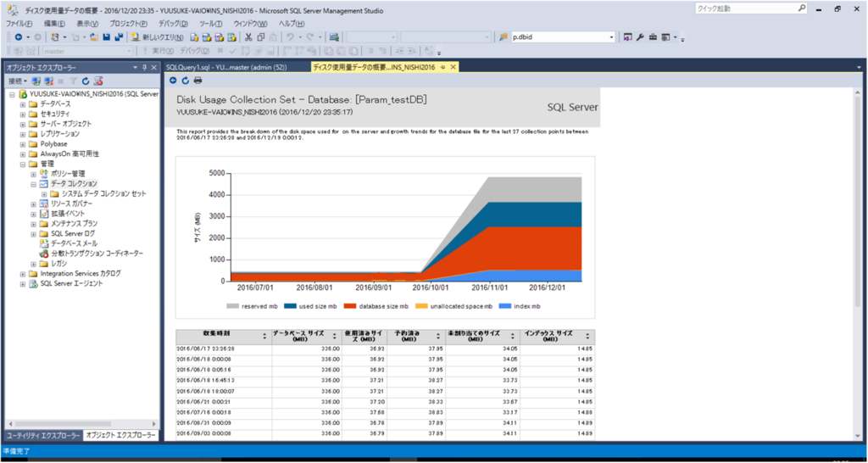This screenshot has height=463, width=868.
Task: Toggle auto-hide pin on Object Explorer
Action: (x=145, y=67)
